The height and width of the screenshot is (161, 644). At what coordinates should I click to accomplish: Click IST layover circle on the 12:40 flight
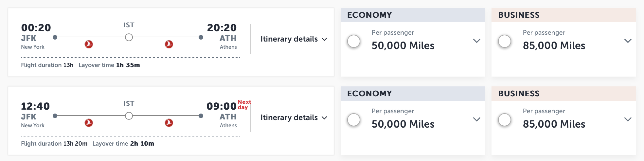129,116
